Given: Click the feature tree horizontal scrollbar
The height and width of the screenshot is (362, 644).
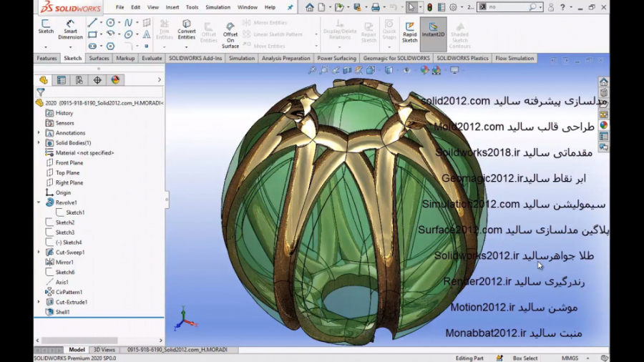Looking at the screenshot, I should 79,341.
